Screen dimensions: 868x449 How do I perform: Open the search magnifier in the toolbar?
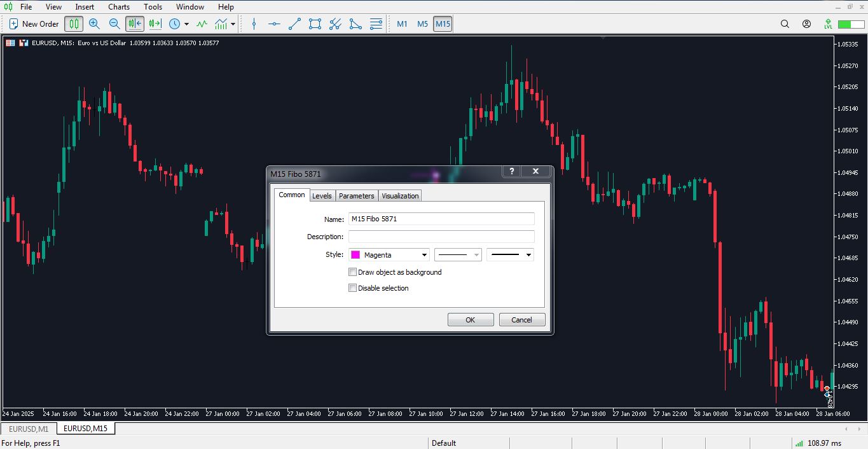coord(785,24)
